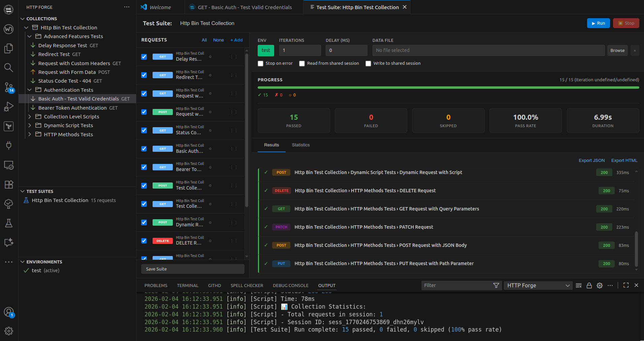Open the chat sparkle icon view

(9, 243)
